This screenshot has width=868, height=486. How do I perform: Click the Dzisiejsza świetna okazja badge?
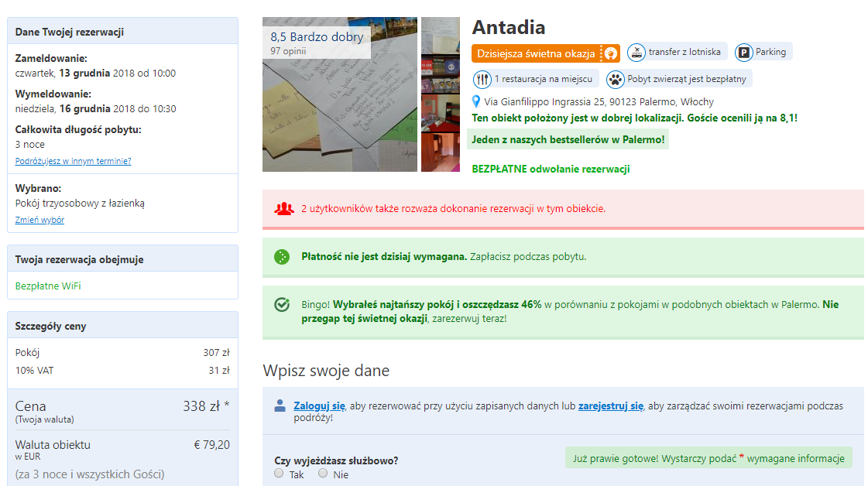[546, 53]
